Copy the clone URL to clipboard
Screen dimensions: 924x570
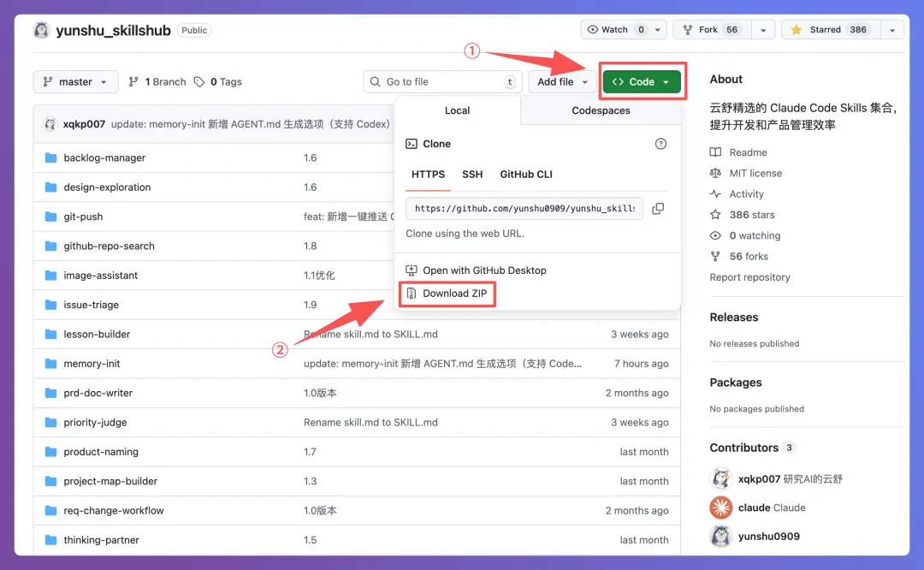(x=658, y=209)
